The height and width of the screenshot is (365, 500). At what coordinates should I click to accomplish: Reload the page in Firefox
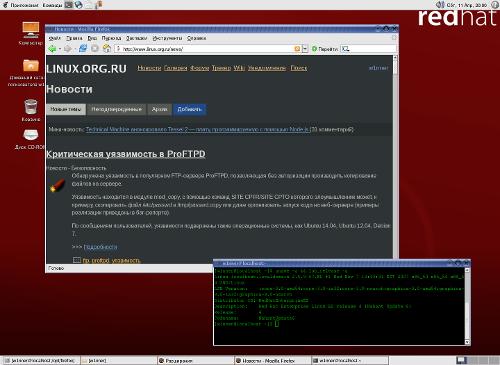(x=83, y=49)
